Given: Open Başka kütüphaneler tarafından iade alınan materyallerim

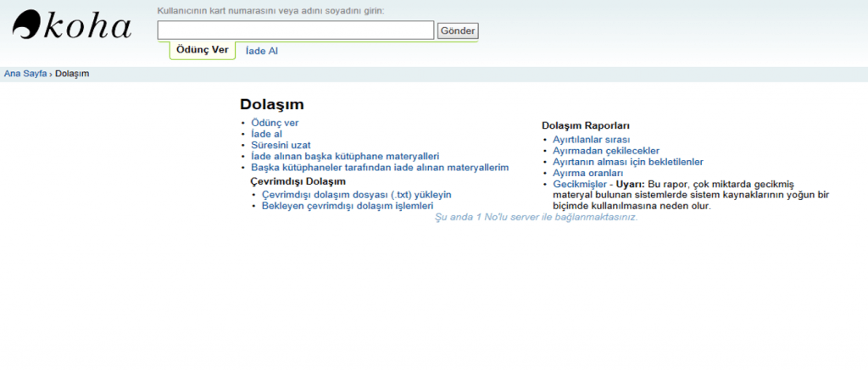Looking at the screenshot, I should coord(380,167).
